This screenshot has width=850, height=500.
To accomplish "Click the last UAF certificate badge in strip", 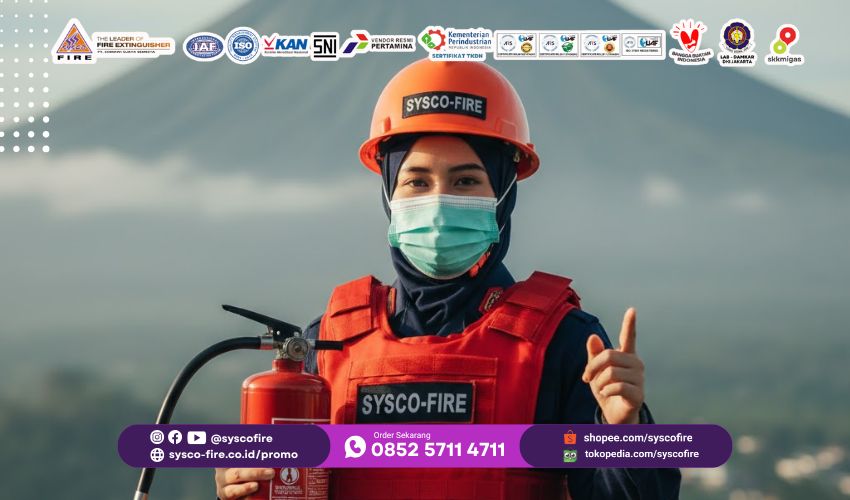I will [x=643, y=43].
